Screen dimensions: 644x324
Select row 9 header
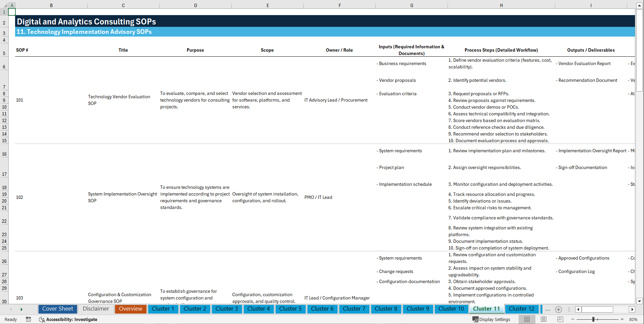pos(4,100)
